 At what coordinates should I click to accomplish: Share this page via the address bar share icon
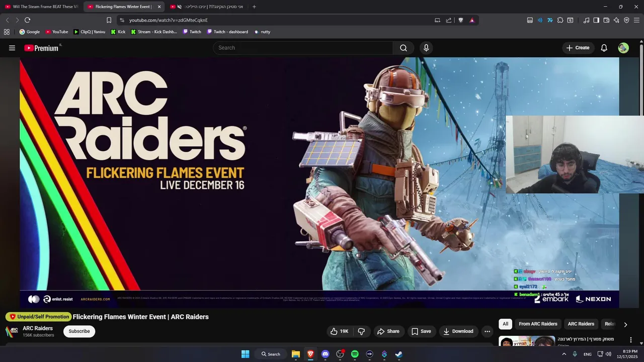pyautogui.click(x=449, y=20)
